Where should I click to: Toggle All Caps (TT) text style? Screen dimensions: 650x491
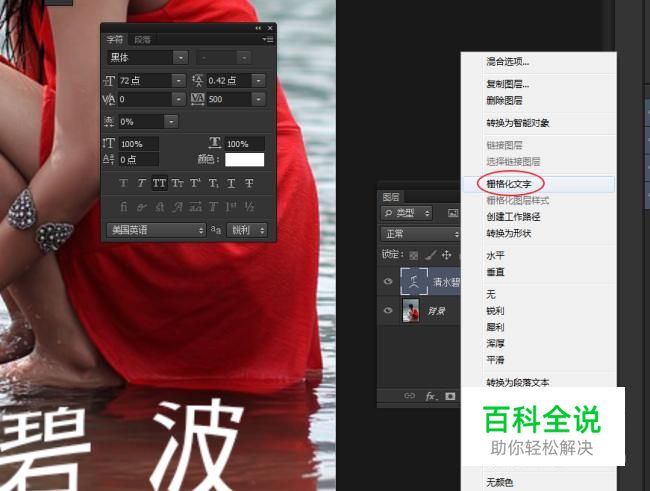(160, 183)
